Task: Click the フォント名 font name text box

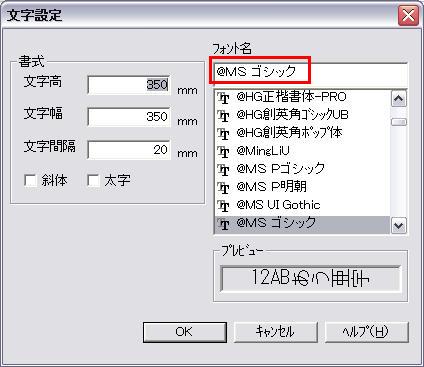Action: coord(311,73)
